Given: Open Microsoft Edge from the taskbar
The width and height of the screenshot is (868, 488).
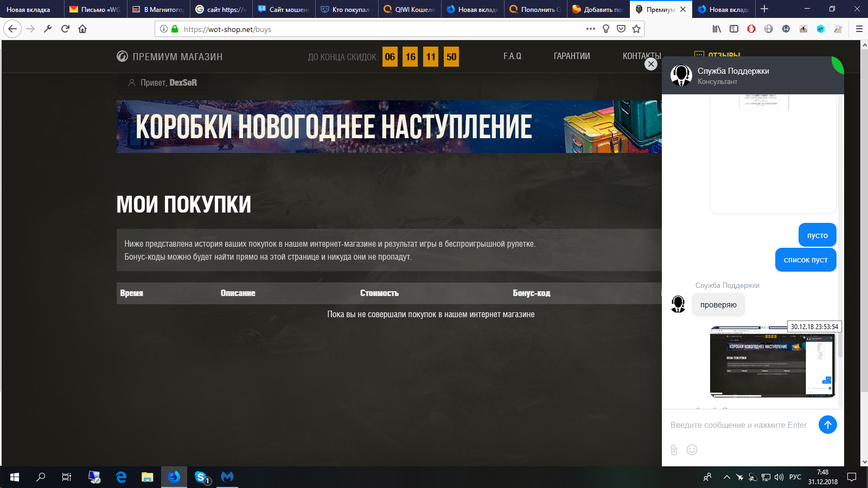Looking at the screenshot, I should [121, 477].
